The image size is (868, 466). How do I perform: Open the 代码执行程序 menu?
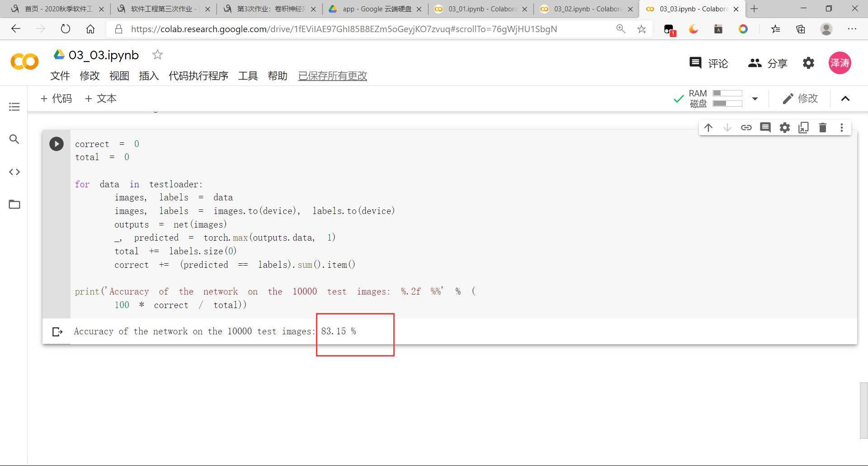(198, 76)
